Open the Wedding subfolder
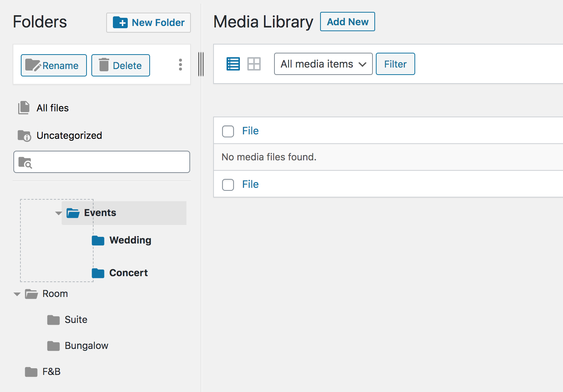This screenshot has width=563, height=392. [130, 240]
